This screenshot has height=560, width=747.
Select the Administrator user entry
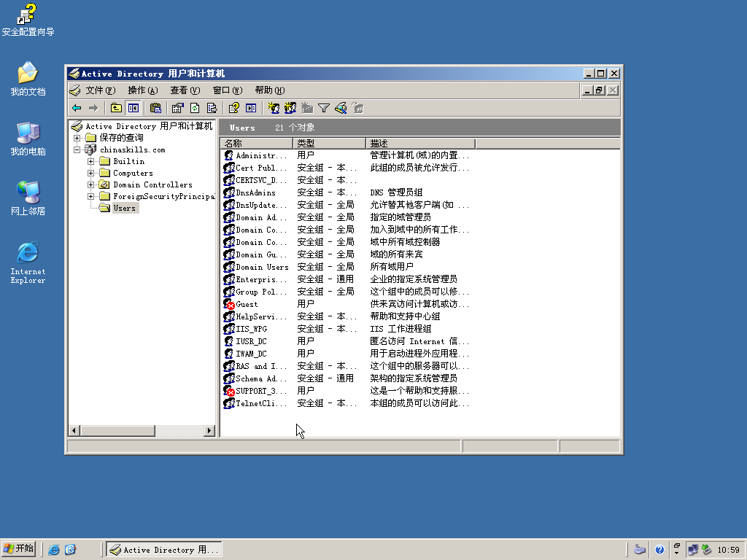[x=262, y=155]
